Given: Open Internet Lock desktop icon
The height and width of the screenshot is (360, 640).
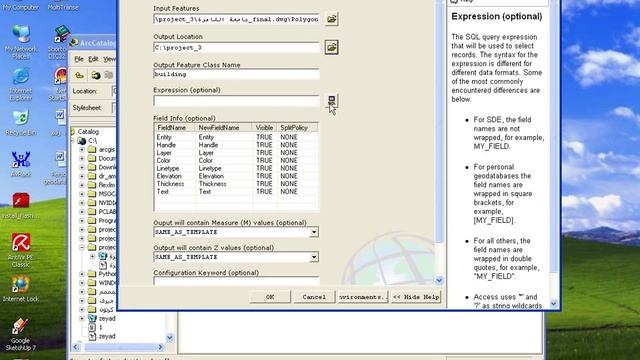Looking at the screenshot, I should coord(20,289).
